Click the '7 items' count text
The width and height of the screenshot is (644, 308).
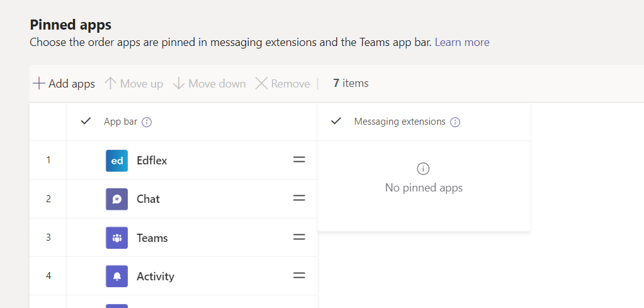coord(351,83)
